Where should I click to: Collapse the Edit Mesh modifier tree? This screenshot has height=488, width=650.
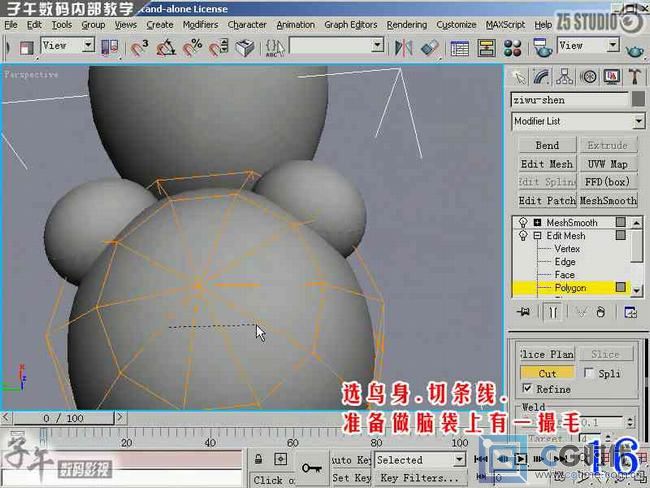tap(538, 236)
